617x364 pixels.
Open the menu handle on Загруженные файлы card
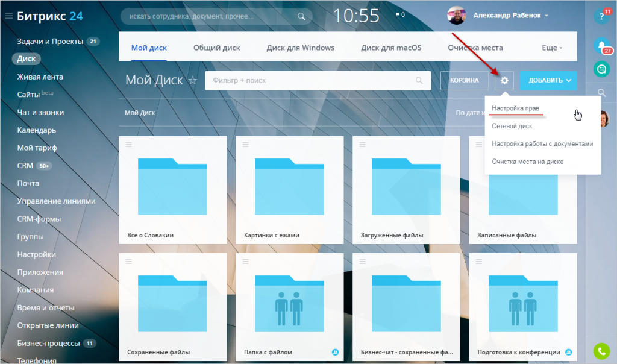362,145
